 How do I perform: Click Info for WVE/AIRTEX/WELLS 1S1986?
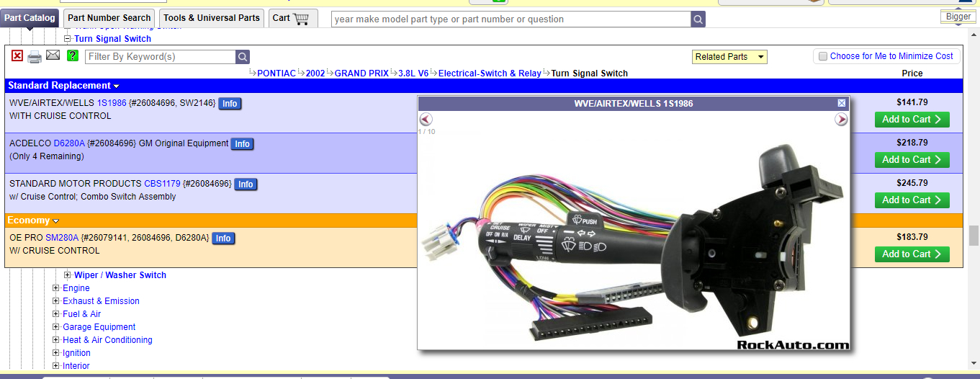[x=230, y=104]
